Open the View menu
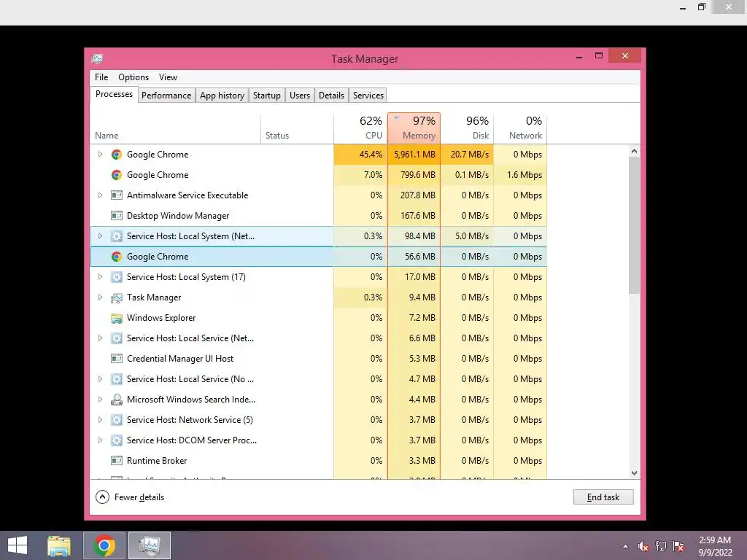This screenshot has height=560, width=747. 169,77
